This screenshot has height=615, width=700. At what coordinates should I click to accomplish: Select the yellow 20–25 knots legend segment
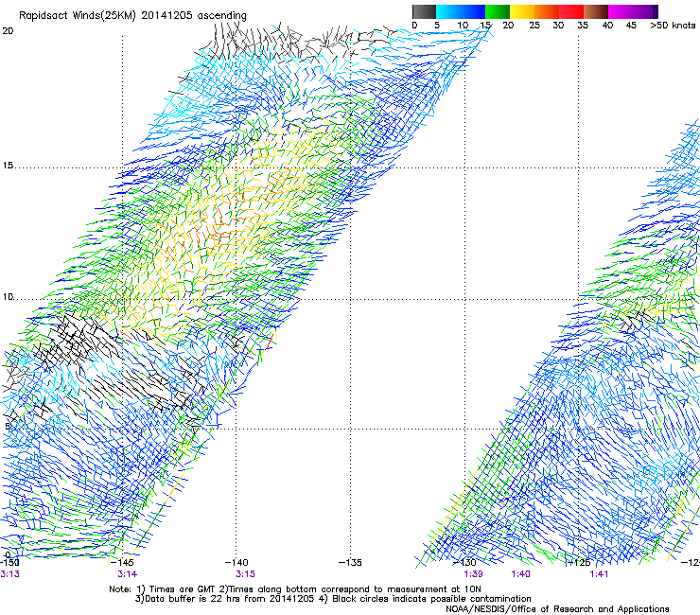pyautogui.click(x=522, y=11)
